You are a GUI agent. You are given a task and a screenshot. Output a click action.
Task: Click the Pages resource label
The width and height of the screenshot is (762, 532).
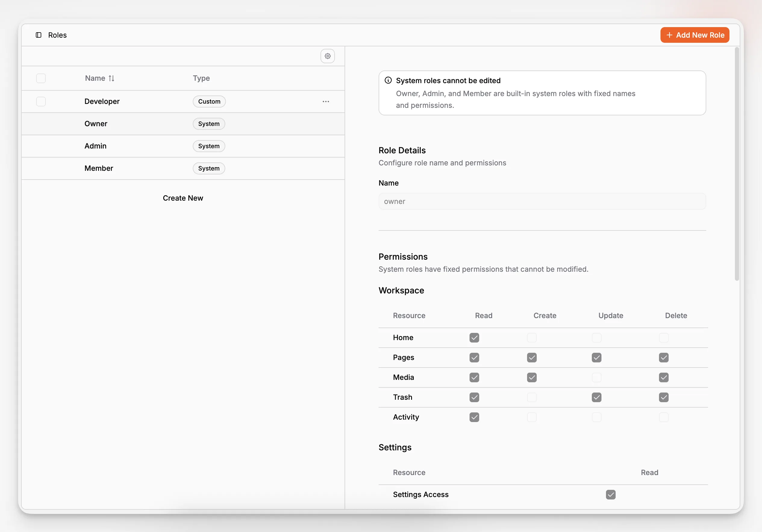403,358
